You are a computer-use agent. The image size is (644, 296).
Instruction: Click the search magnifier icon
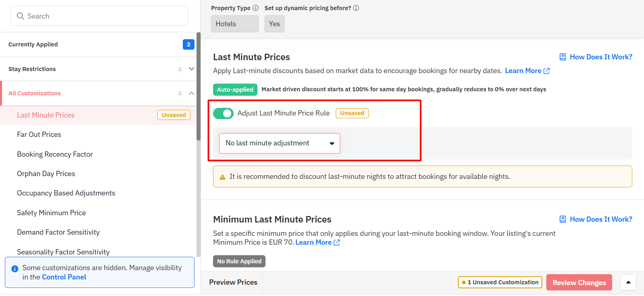coord(21,16)
